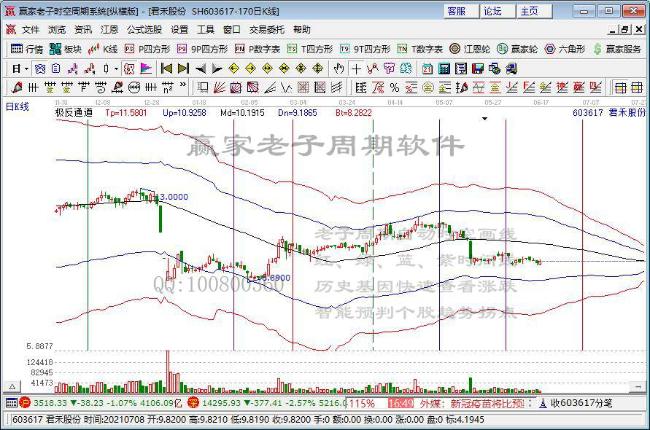Click the calculator icon
This screenshot has height=430, width=650.
pos(444,68)
